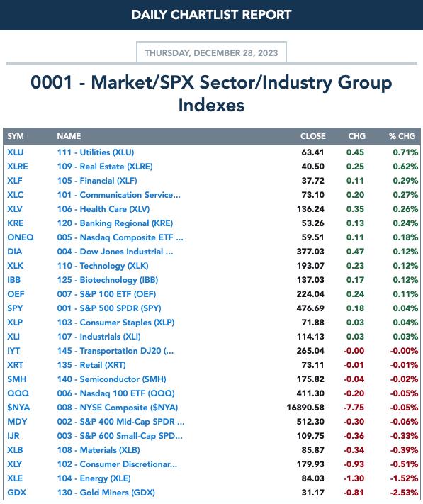The width and height of the screenshot is (423, 504).
Task: Select 130 - Gold Miners (GDX)
Action: tap(106, 493)
